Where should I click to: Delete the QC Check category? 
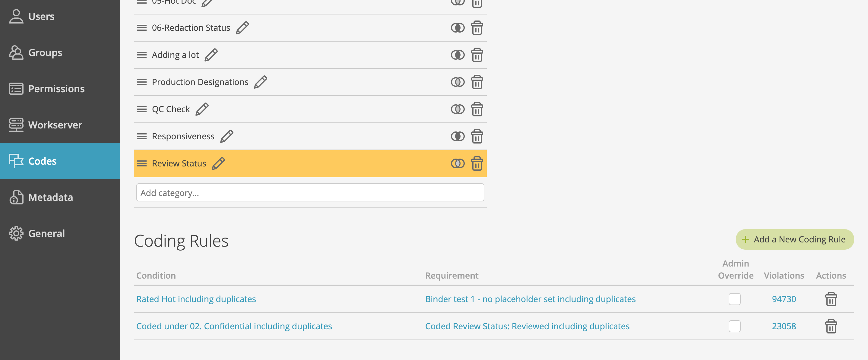pyautogui.click(x=477, y=109)
